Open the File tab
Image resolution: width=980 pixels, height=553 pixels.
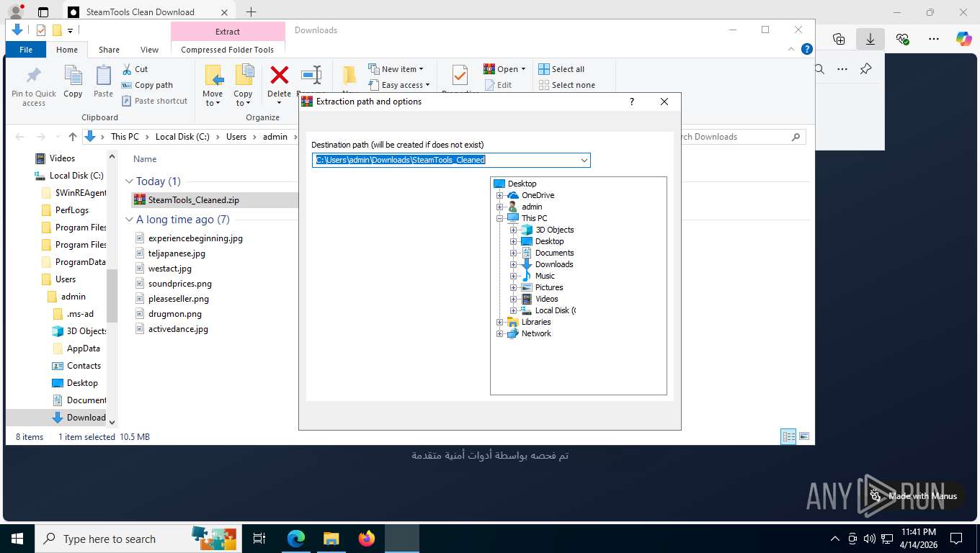click(x=26, y=50)
